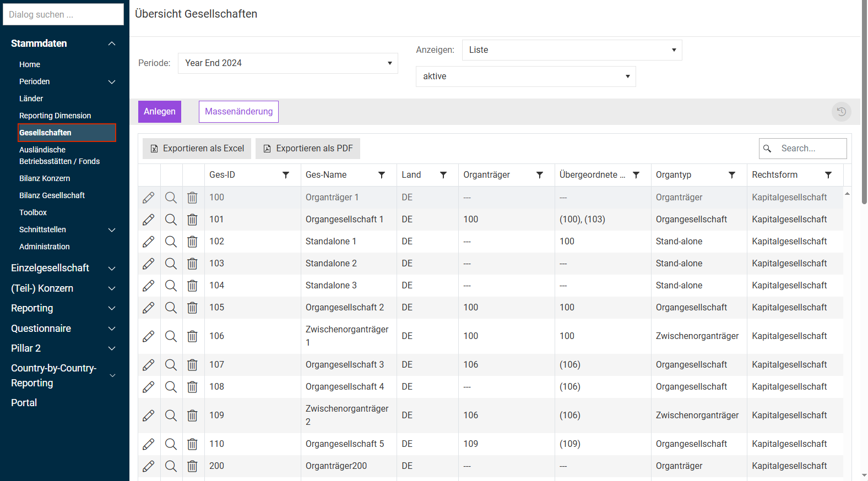
Task: Remove Zwischenorganträger 2 with trash icon
Action: click(192, 416)
